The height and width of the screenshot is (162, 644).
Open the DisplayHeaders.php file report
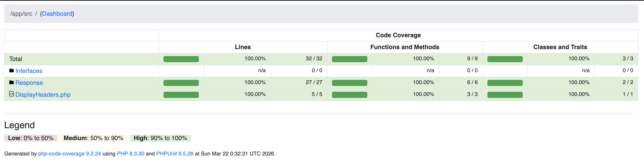coord(43,95)
